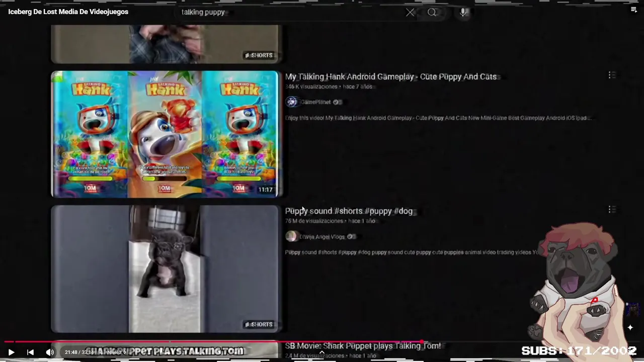Open the black puppy Shorts thumbnail
The height and width of the screenshot is (362, 644).
165,268
